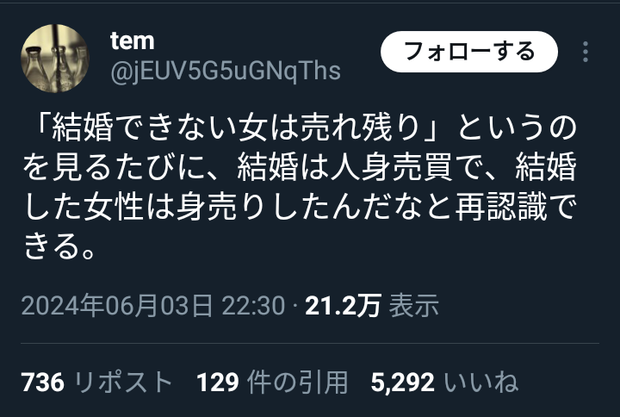Click the フォローする follow button
620x417 pixels.
click(469, 52)
